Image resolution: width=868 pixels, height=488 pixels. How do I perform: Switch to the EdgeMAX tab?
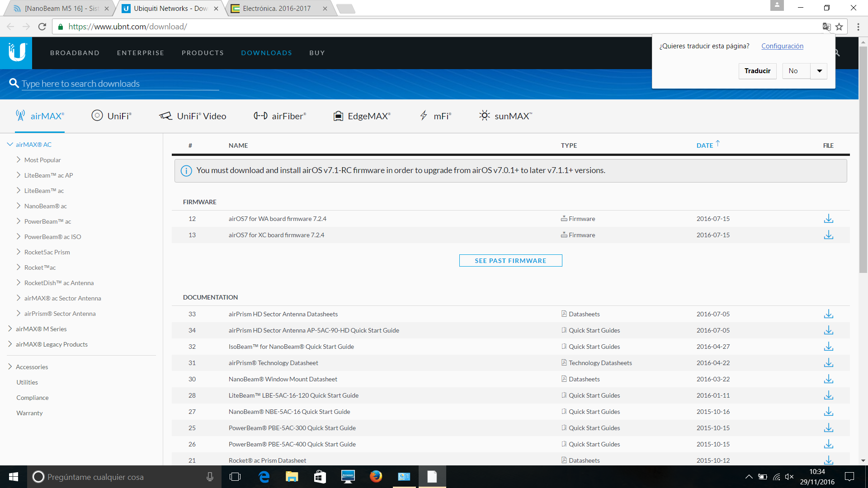pyautogui.click(x=362, y=116)
